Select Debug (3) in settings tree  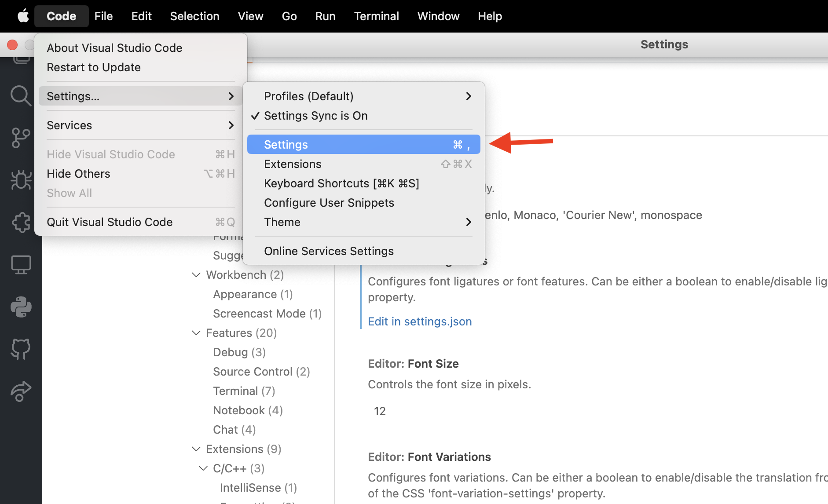239,352
